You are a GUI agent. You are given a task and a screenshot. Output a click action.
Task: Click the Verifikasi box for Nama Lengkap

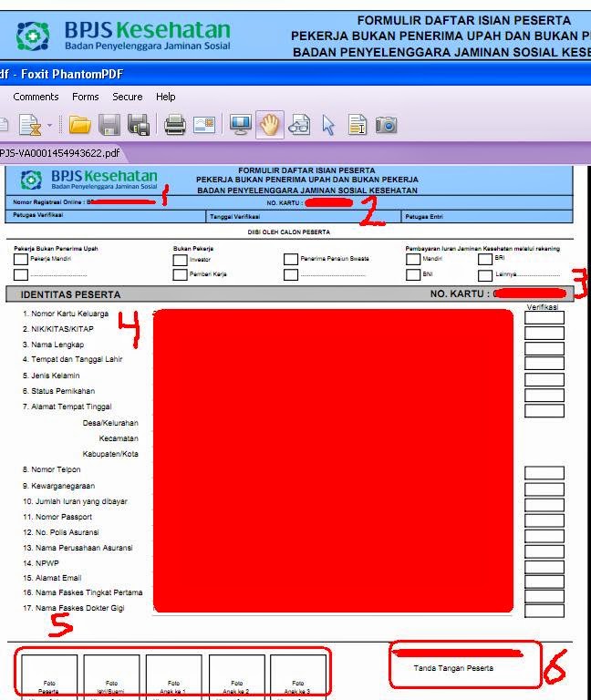coord(544,349)
